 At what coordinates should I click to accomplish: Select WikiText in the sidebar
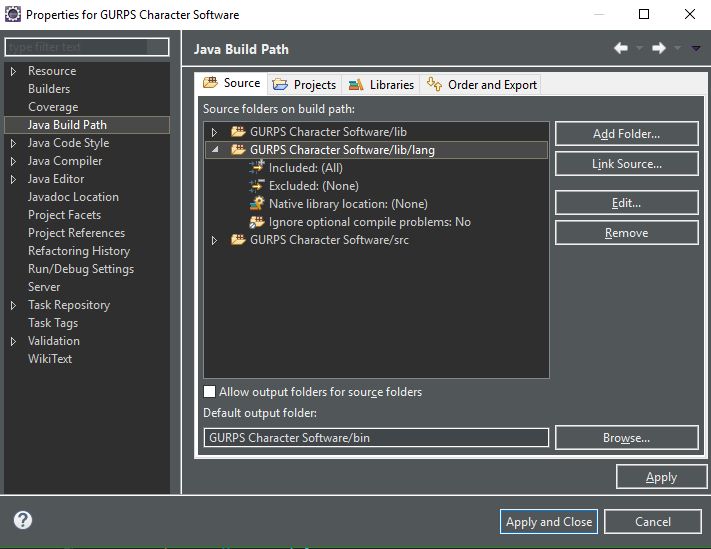click(50, 359)
